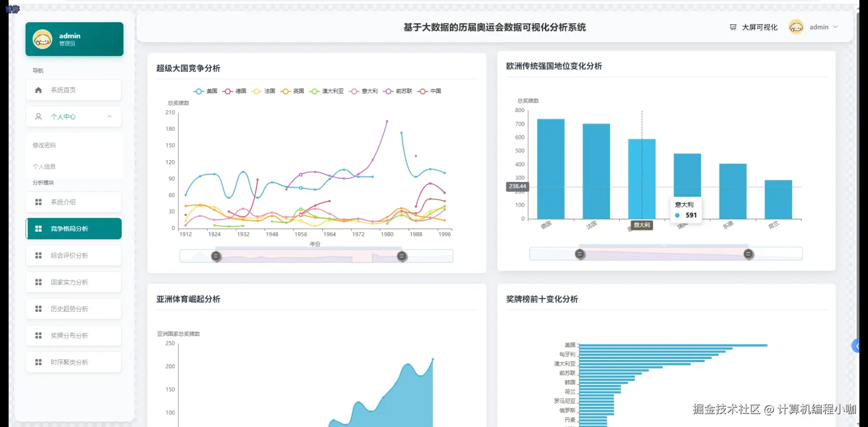Click the 管理员 role text in sidebar card
Viewport: 868px width, 427px height.
pos(67,44)
